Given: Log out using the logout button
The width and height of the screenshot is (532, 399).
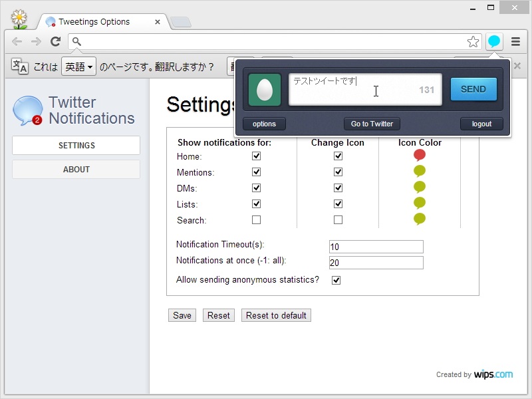Looking at the screenshot, I should pos(481,124).
